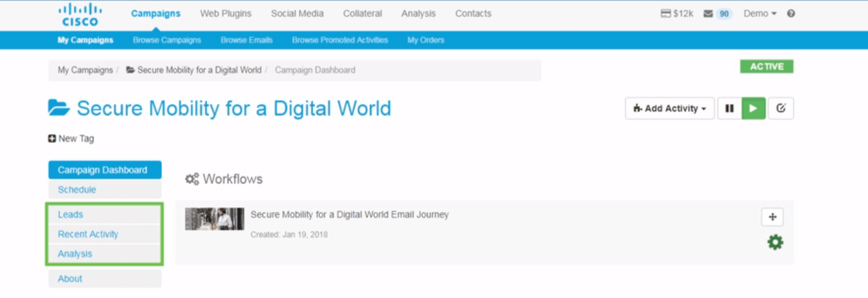Click the help question mark icon
Screen dimensions: 868x298
[791, 13]
